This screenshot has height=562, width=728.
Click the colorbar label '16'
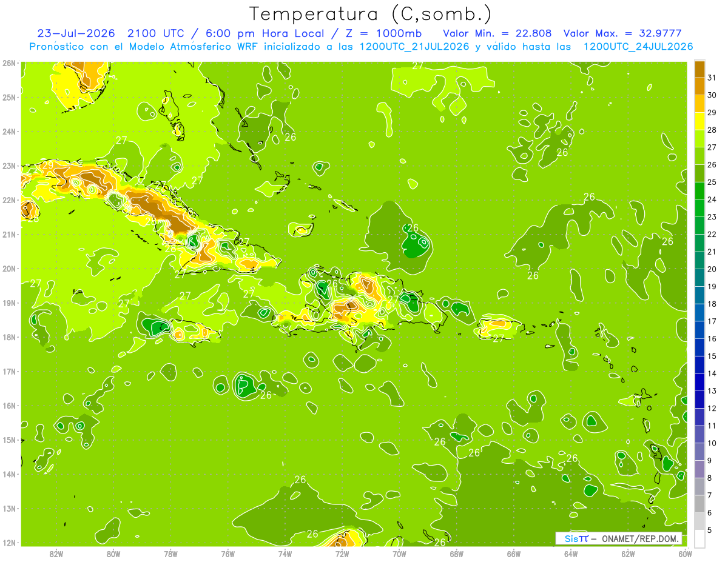pyautogui.click(x=712, y=339)
